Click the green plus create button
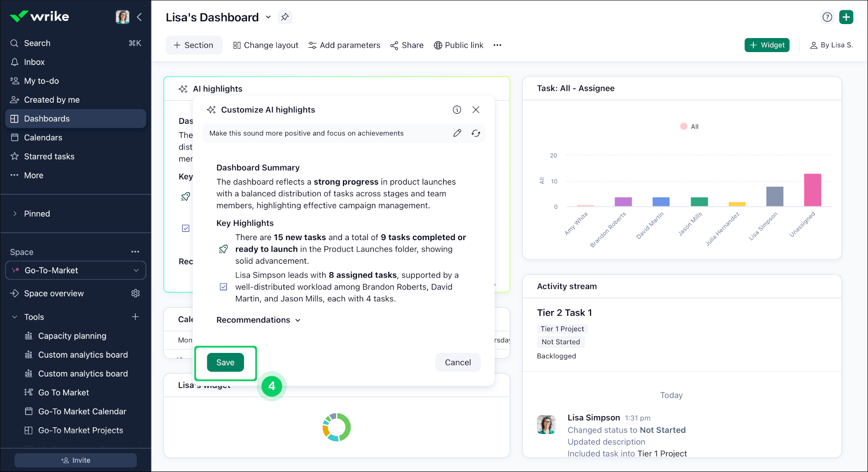This screenshot has height=472, width=868. click(x=846, y=17)
